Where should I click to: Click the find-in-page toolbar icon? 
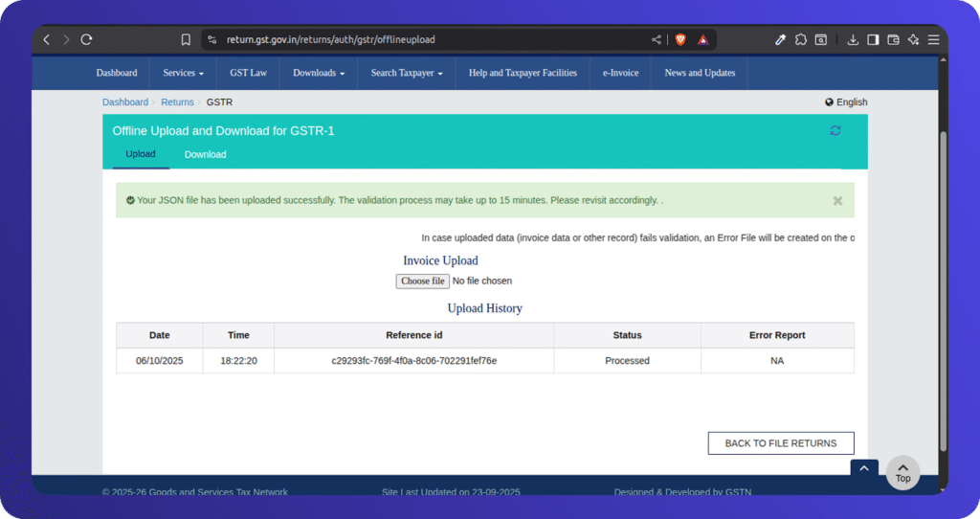[820, 39]
